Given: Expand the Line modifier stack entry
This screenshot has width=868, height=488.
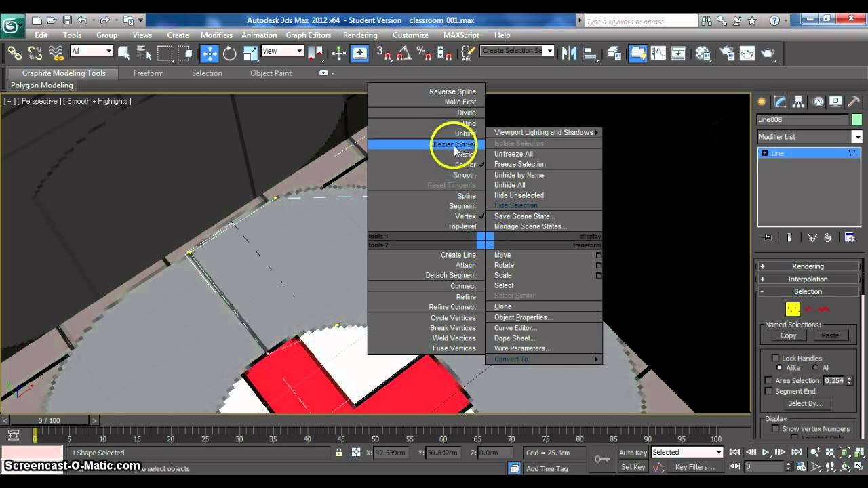Looking at the screenshot, I should [765, 153].
